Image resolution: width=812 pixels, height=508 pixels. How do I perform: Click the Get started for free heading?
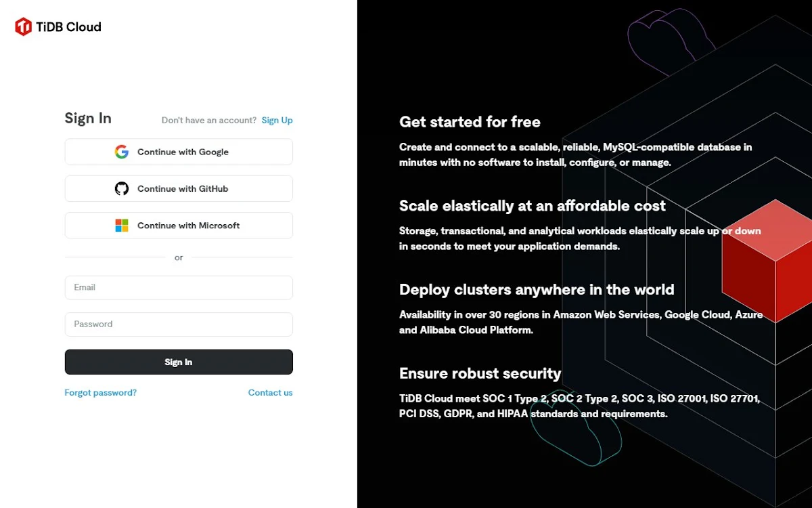coord(470,123)
